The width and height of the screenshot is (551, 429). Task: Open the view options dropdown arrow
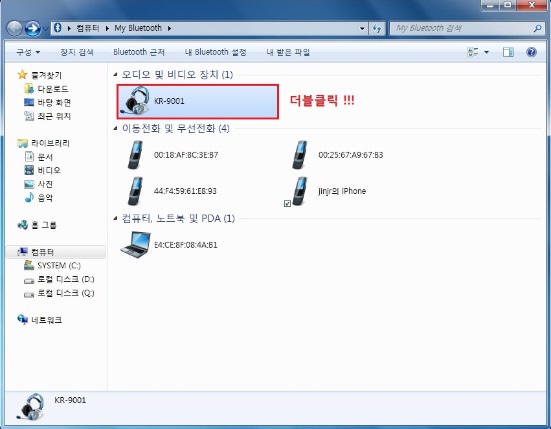(x=487, y=52)
